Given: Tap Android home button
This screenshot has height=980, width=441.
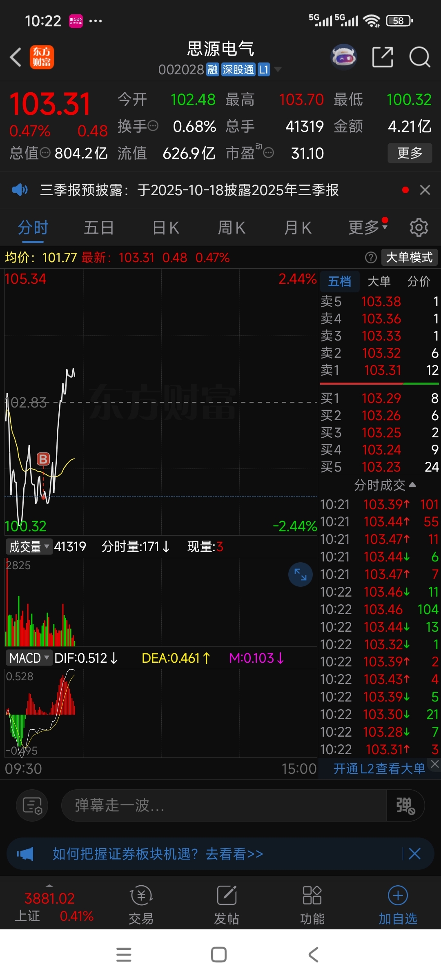Looking at the screenshot, I should [x=219, y=955].
